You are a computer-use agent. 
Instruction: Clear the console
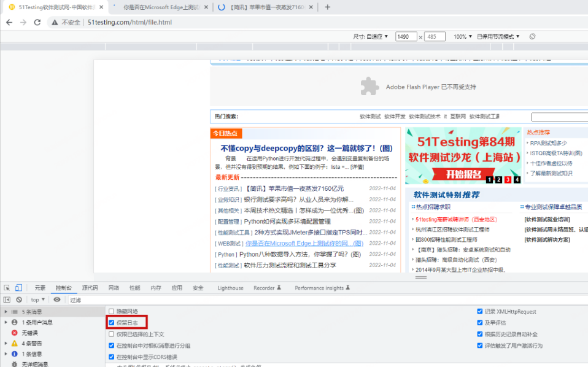coord(19,299)
